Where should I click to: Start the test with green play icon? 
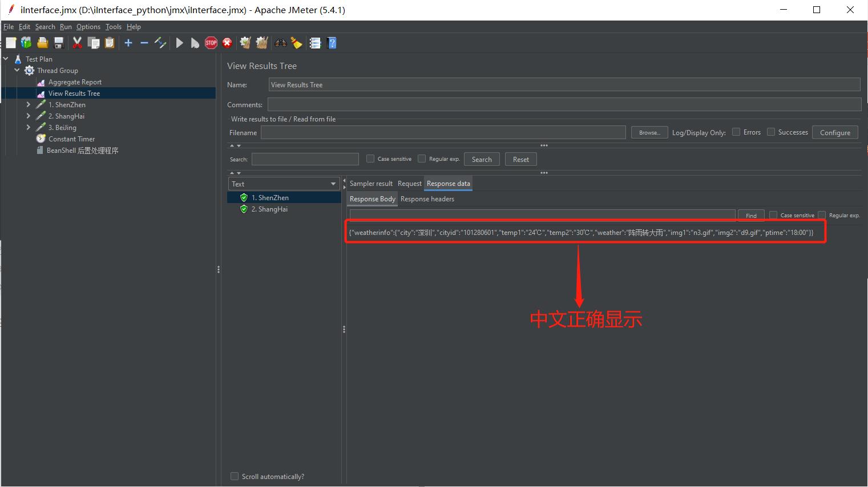click(x=180, y=43)
